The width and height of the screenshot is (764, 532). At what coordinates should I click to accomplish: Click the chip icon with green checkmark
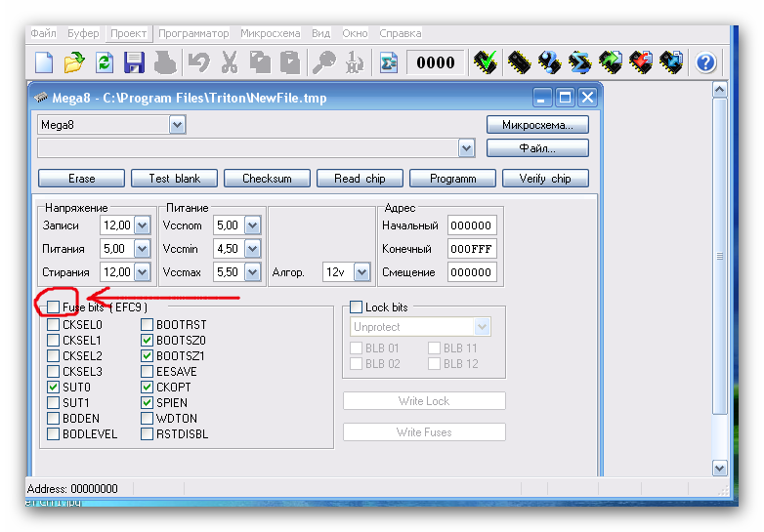click(486, 62)
